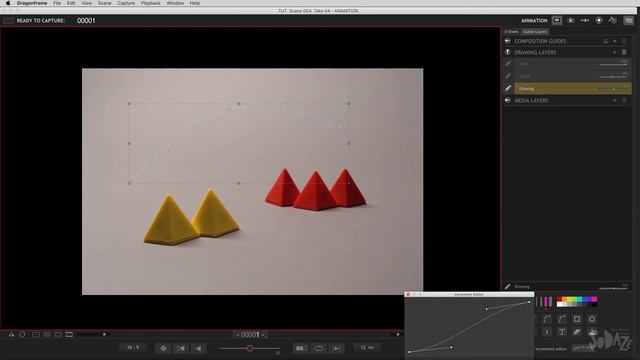Switch to the Cinematography workspace icon
The height and width of the screenshot is (360, 640).
coord(571,20)
